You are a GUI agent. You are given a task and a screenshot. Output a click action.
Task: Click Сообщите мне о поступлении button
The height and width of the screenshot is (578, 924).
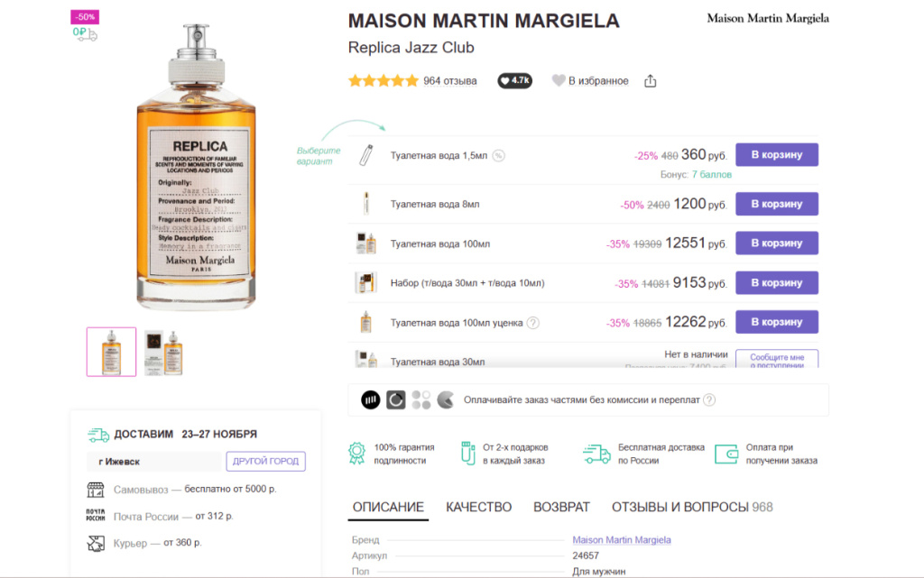777,359
